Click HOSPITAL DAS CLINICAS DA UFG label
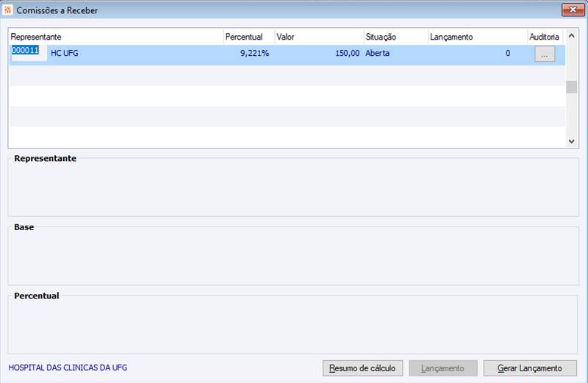This screenshot has width=588, height=383. [68, 368]
